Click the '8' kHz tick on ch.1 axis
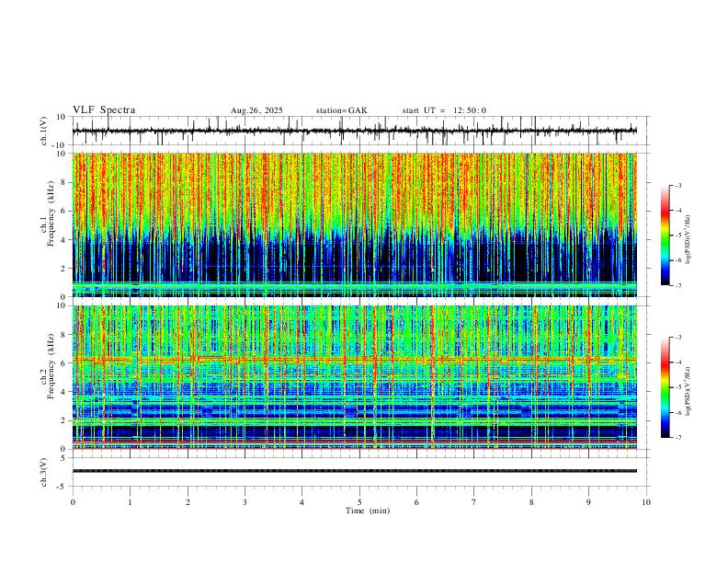This screenshot has height=563, width=728. [64, 182]
